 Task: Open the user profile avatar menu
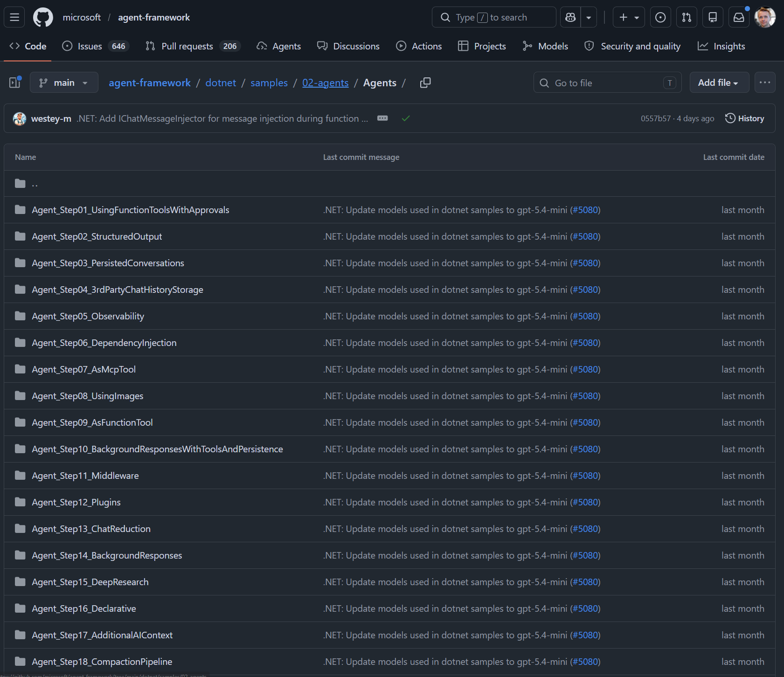(765, 17)
